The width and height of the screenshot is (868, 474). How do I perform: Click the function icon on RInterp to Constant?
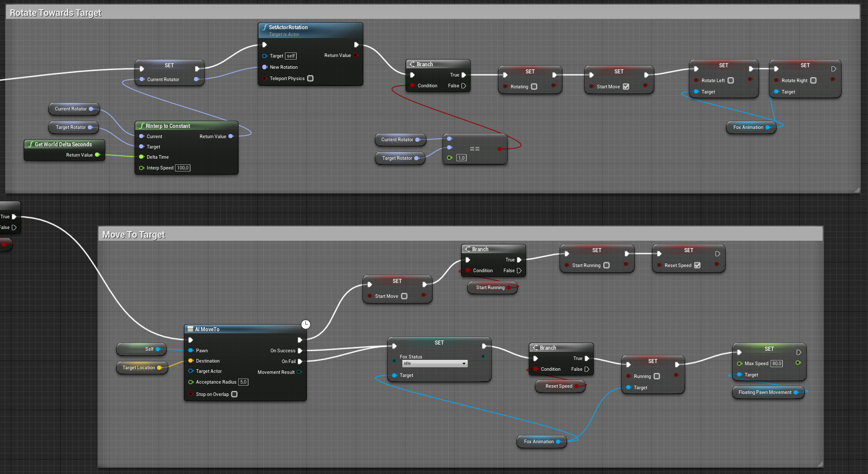[x=142, y=126]
